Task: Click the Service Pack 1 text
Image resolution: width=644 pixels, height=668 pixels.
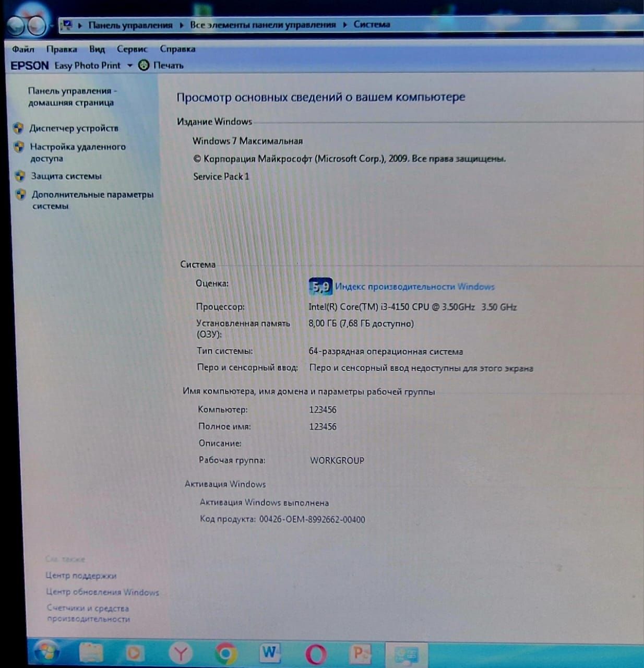Action: coord(221,176)
